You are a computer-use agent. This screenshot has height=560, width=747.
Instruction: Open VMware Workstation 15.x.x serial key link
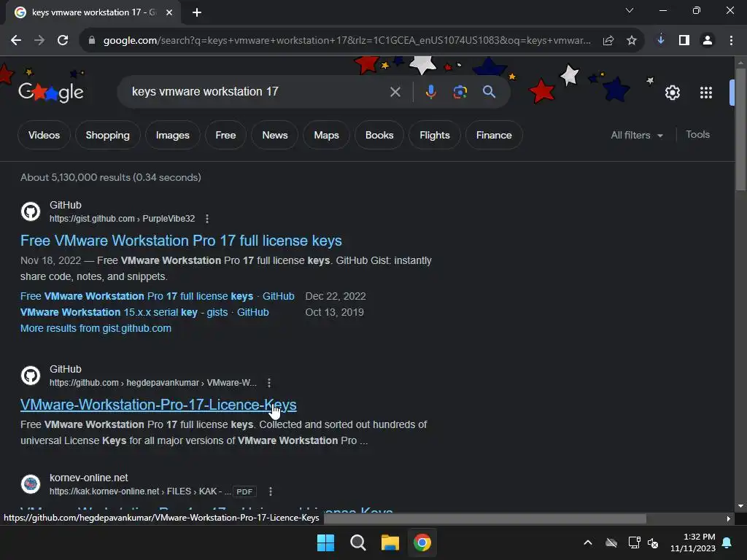(144, 312)
